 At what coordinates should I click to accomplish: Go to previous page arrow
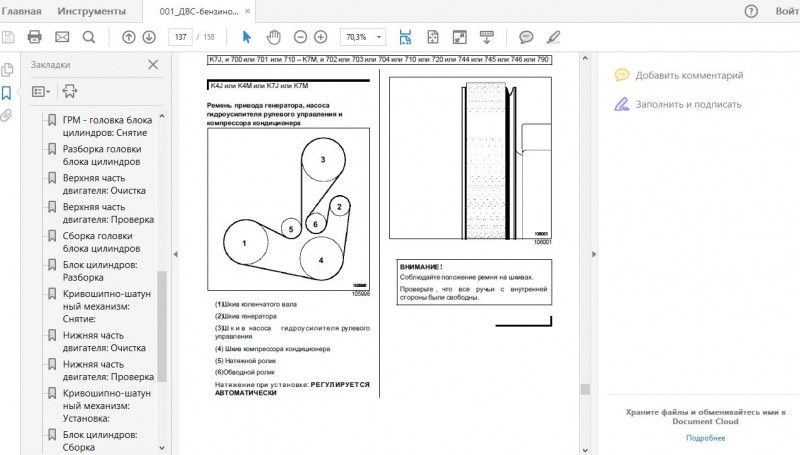click(129, 37)
